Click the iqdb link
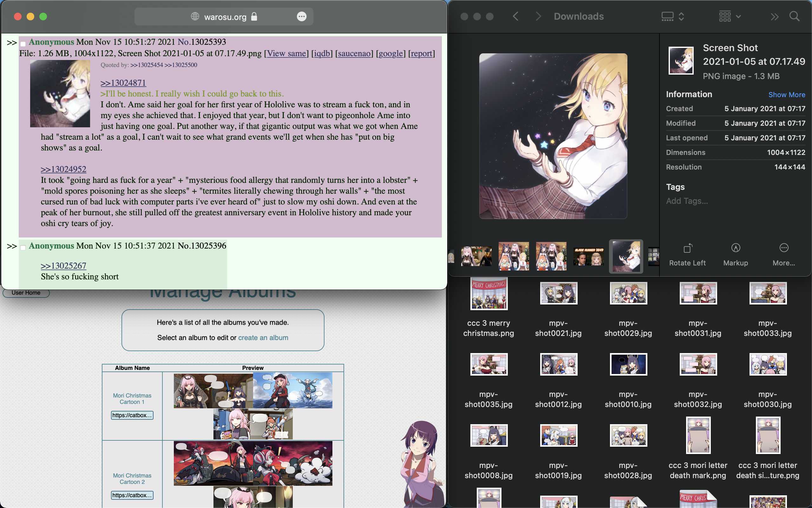812x508 pixels. coord(322,53)
